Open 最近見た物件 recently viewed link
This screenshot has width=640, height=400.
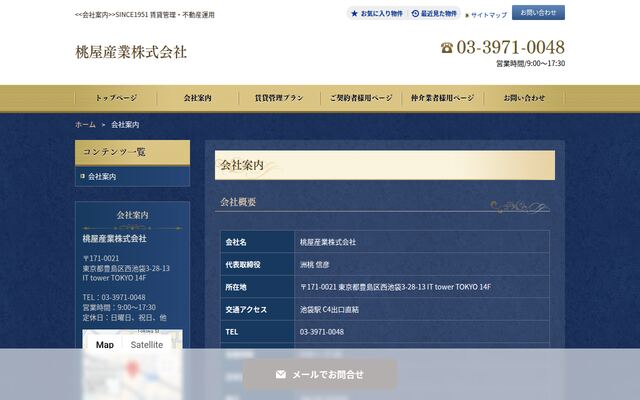point(434,13)
